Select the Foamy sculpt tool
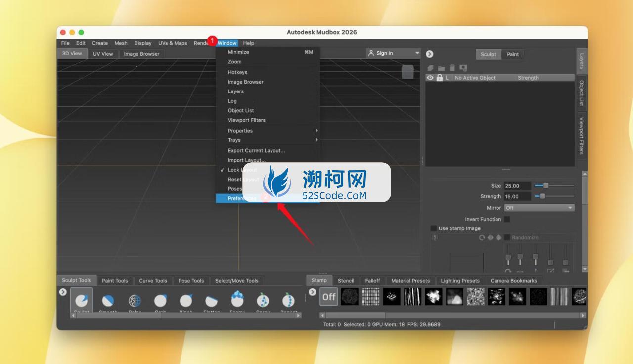 point(237,300)
